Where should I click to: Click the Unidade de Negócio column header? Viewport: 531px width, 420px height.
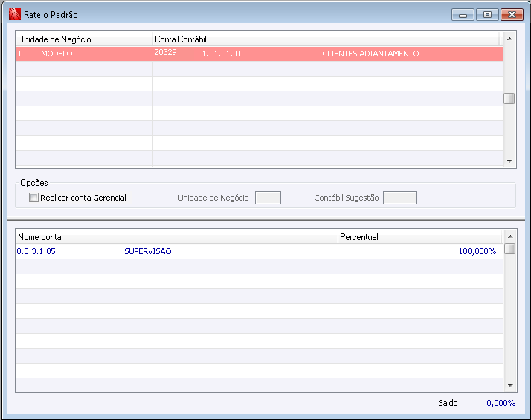(x=84, y=39)
